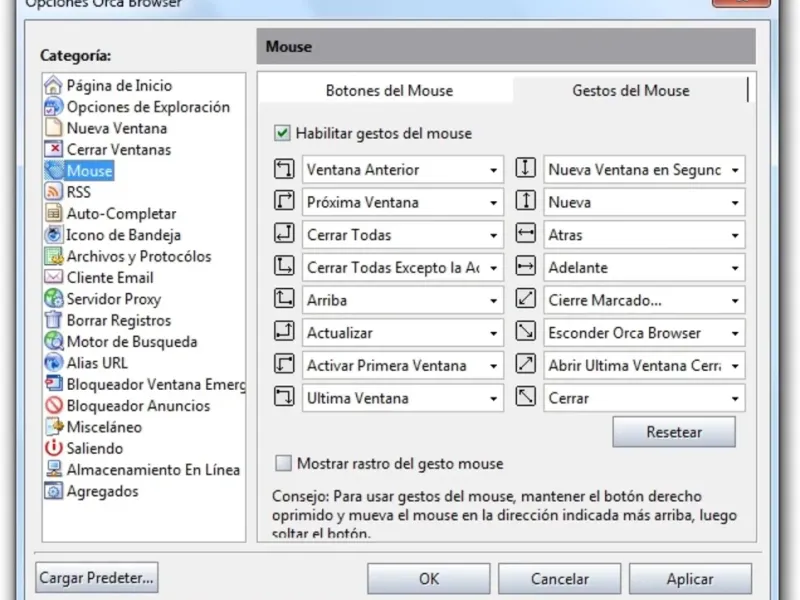Switch to the Botones del Mouse tab
This screenshot has height=600, width=800.
coord(389,90)
